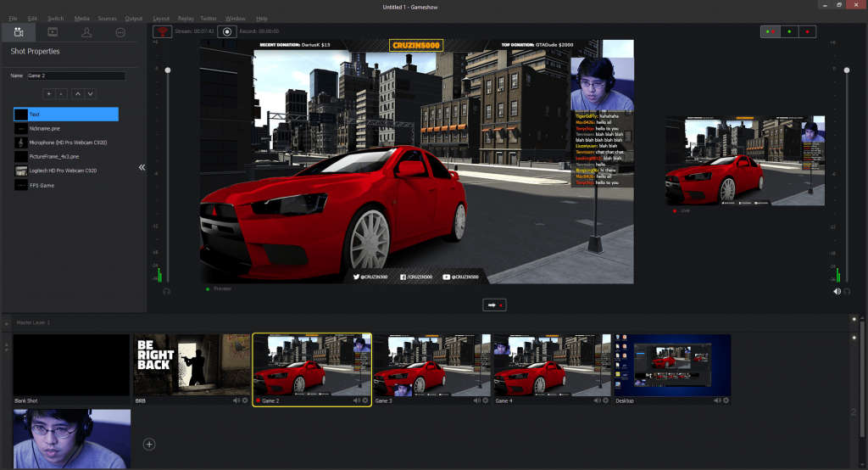868x470 pixels.
Task: Select the BRB shot thumbnail
Action: pos(192,365)
